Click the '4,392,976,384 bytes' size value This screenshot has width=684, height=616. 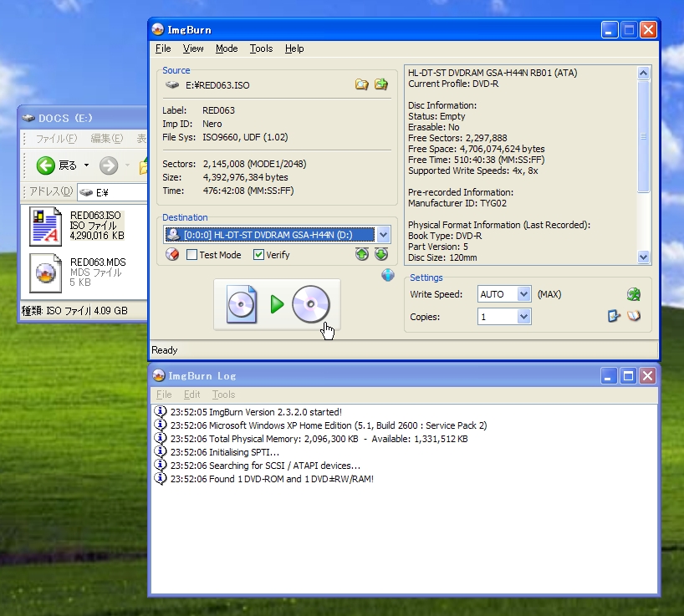click(245, 177)
